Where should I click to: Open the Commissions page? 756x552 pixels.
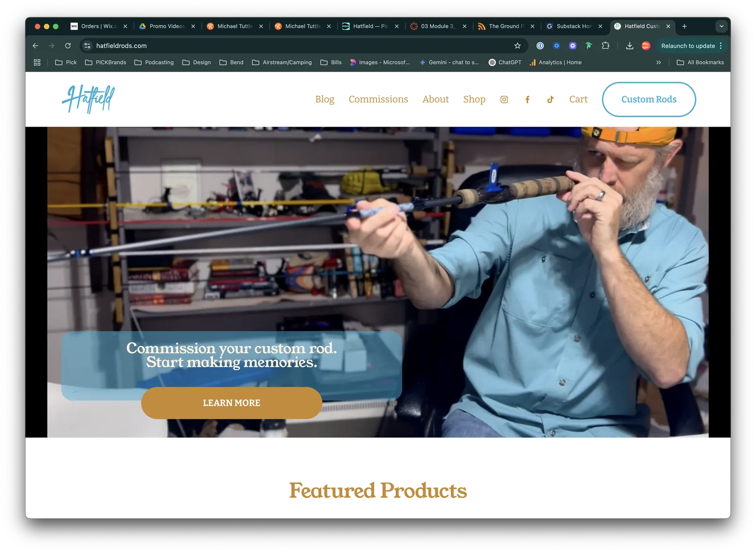pos(378,100)
